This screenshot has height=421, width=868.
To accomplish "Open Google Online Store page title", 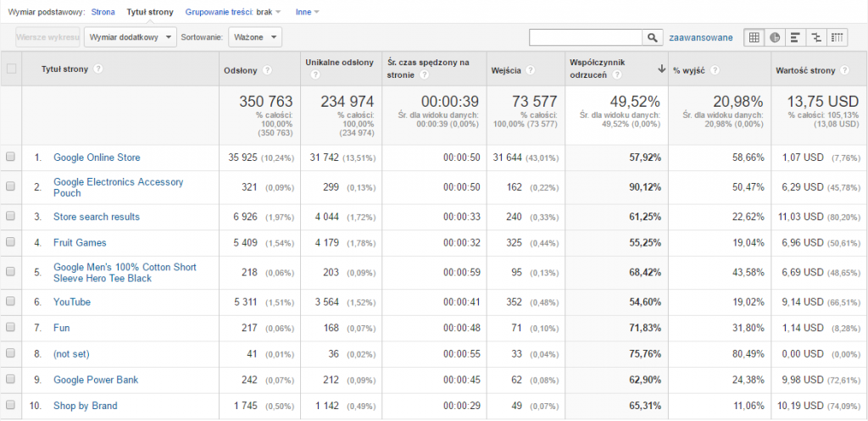I will tap(97, 157).
